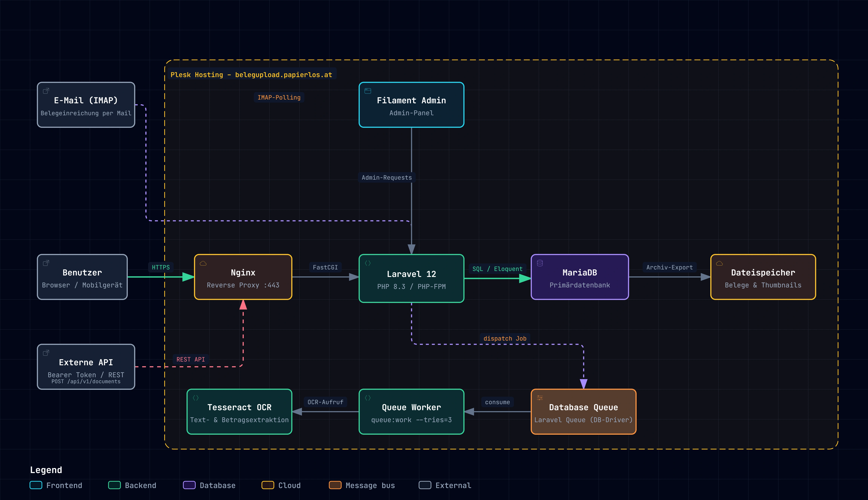
Task: Select the 'Dateispeicher' node title
Action: click(763, 273)
